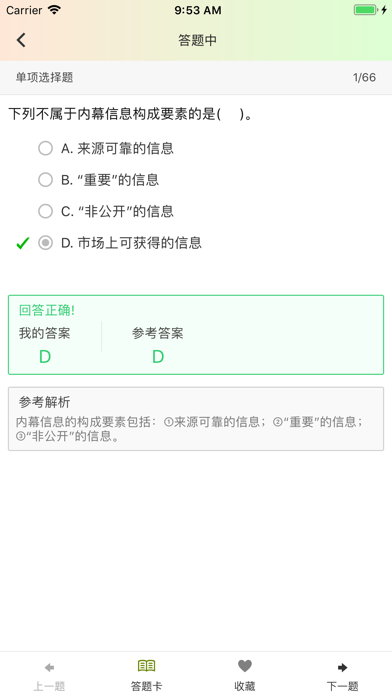Select radio option D 市场上可获得的信息

(x=45, y=243)
